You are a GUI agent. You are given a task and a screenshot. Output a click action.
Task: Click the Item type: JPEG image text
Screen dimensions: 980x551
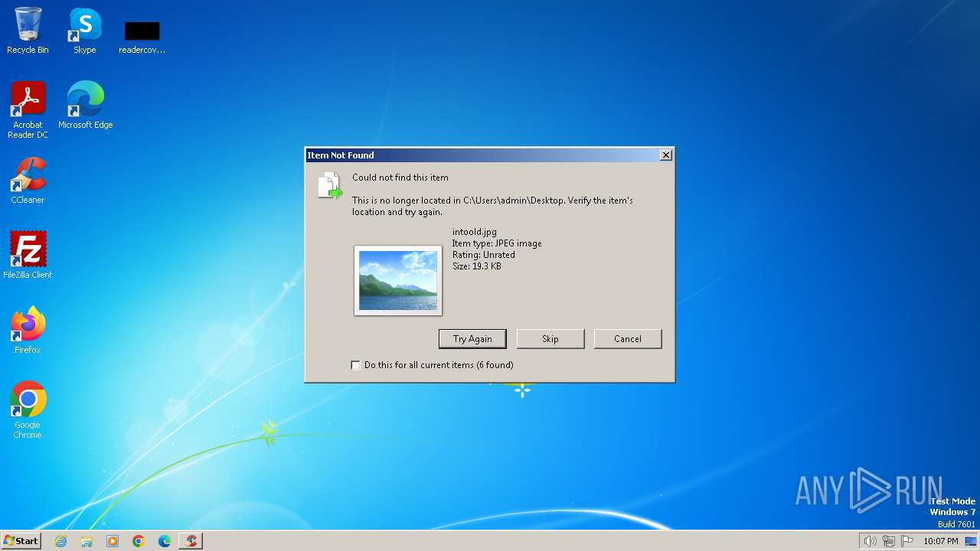(497, 243)
